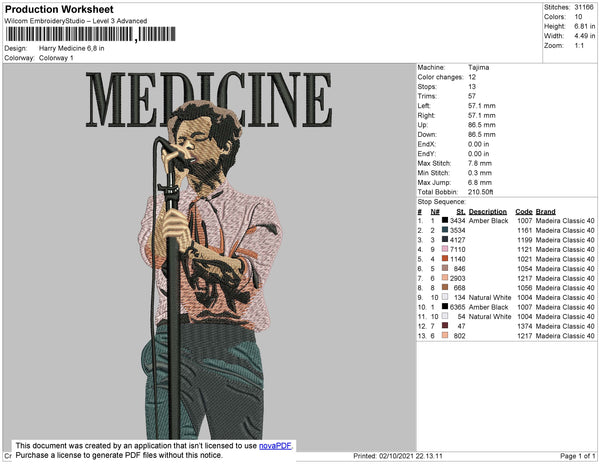Viewport: 600px width, 464px height.
Task: Click the barcode under the worksheet title
Action: pos(91,34)
